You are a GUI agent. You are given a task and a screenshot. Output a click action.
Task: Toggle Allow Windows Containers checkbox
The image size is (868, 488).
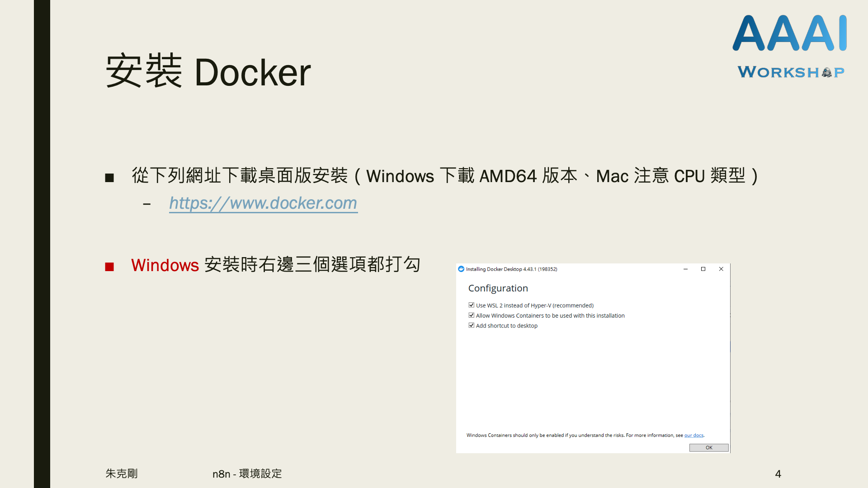472,315
